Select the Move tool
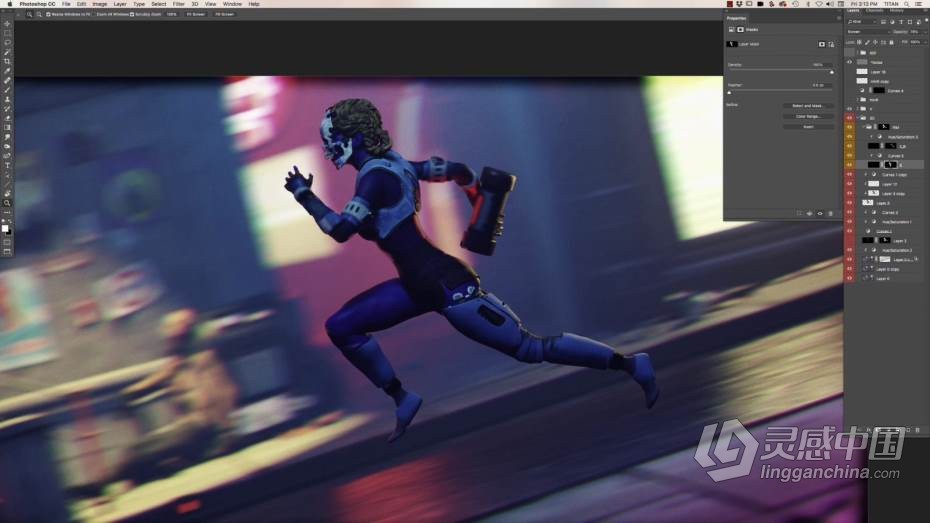This screenshot has width=930, height=523. click(7, 24)
